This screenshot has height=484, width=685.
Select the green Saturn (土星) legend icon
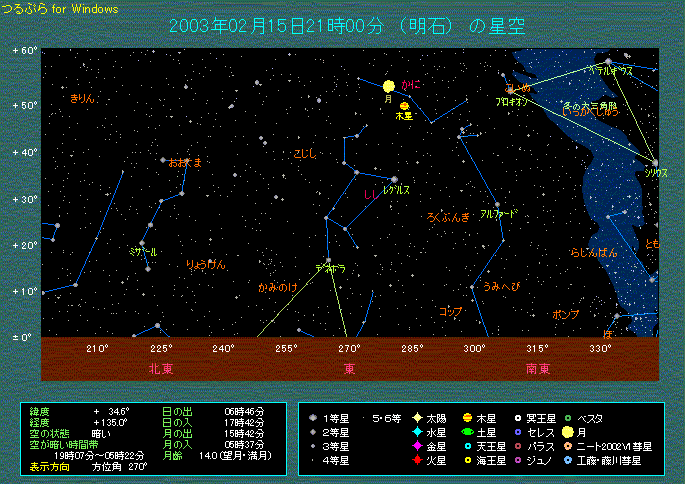point(468,432)
